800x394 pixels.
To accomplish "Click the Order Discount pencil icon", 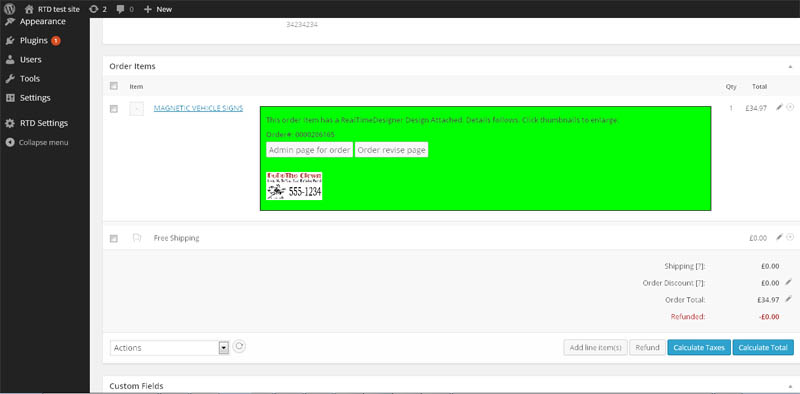I will click(x=788, y=282).
